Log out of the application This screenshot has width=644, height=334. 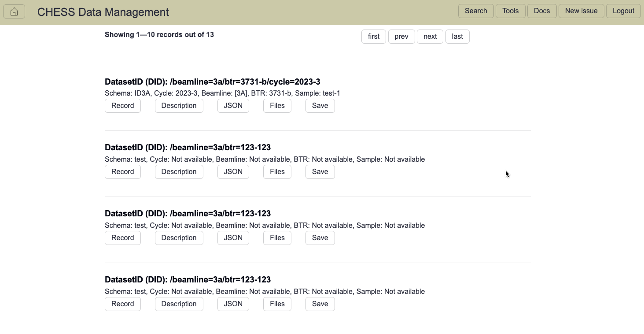(624, 11)
